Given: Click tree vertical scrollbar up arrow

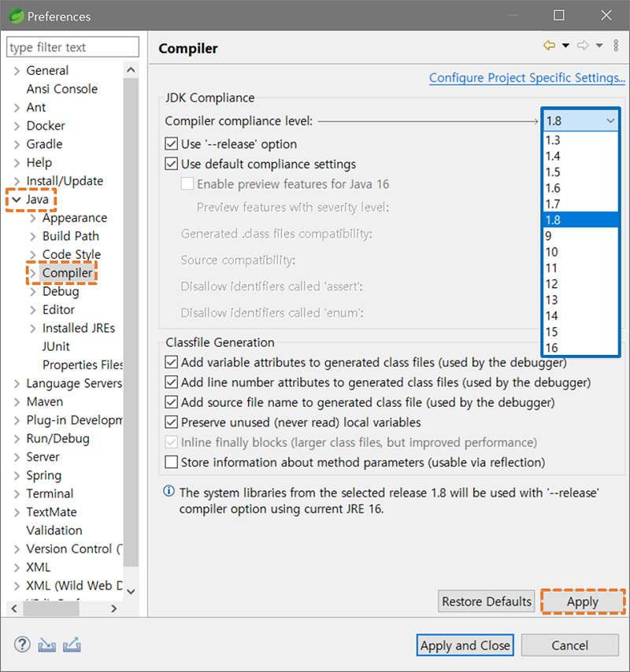Looking at the screenshot, I should [132, 70].
